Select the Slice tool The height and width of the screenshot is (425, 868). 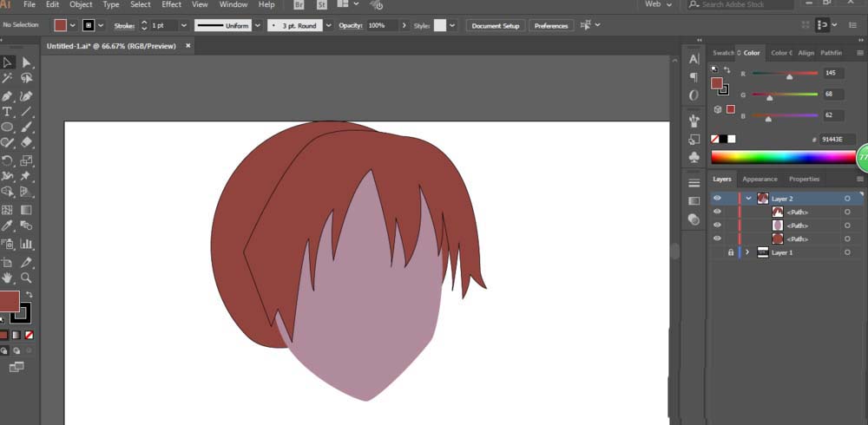click(x=26, y=262)
